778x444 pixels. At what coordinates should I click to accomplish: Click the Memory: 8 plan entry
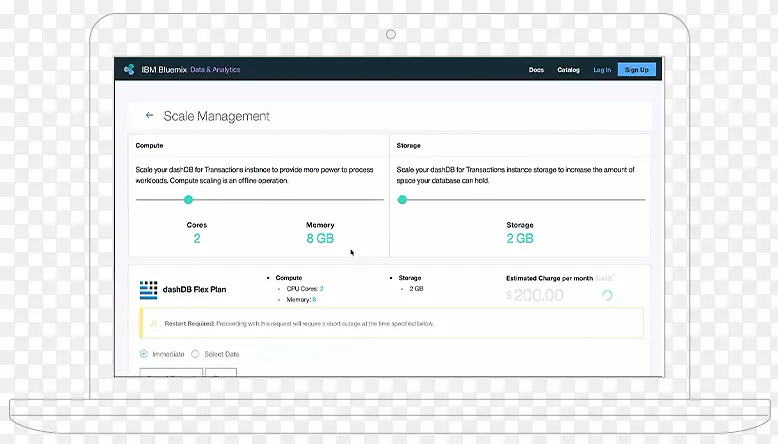click(x=301, y=300)
